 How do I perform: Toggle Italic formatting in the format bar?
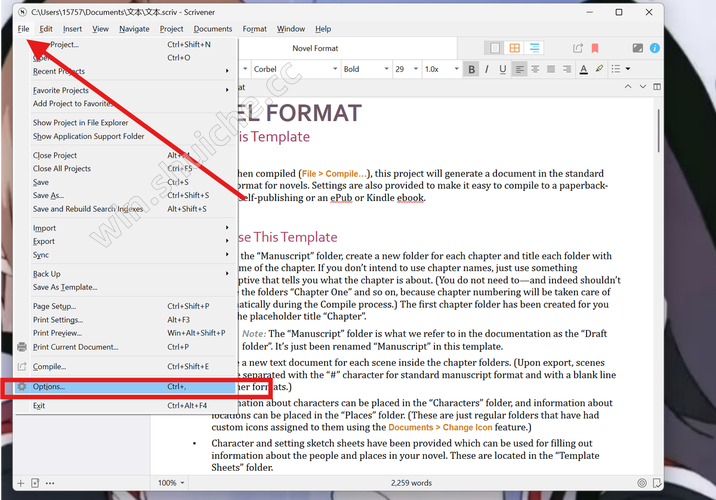487,69
